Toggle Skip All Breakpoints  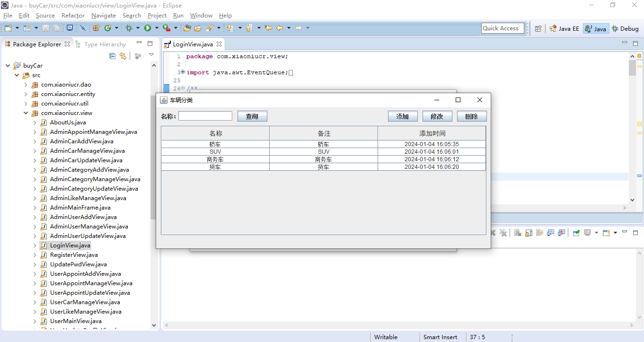[83, 28]
